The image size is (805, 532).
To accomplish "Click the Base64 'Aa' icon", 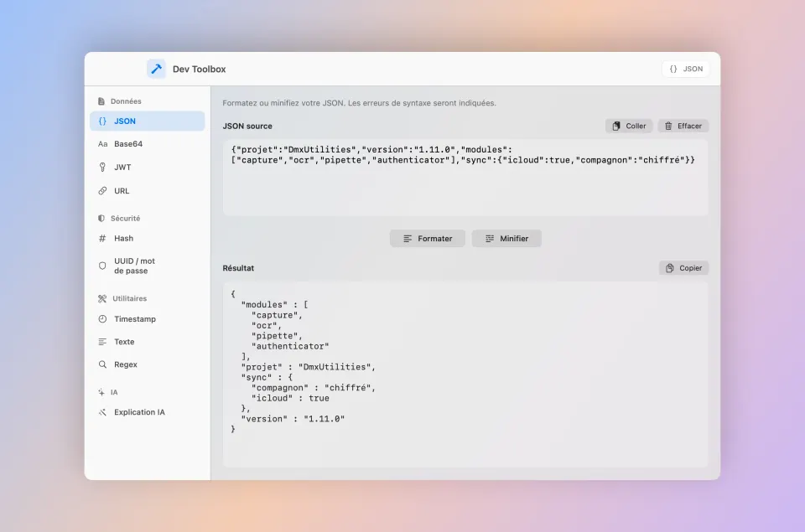I will 102,144.
